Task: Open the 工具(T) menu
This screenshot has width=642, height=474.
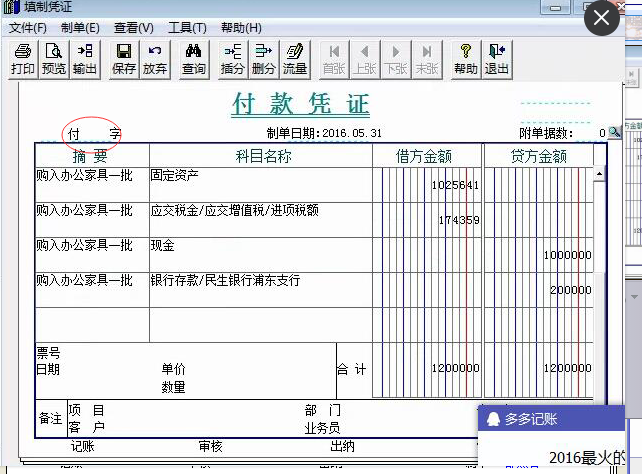Action: tap(187, 27)
